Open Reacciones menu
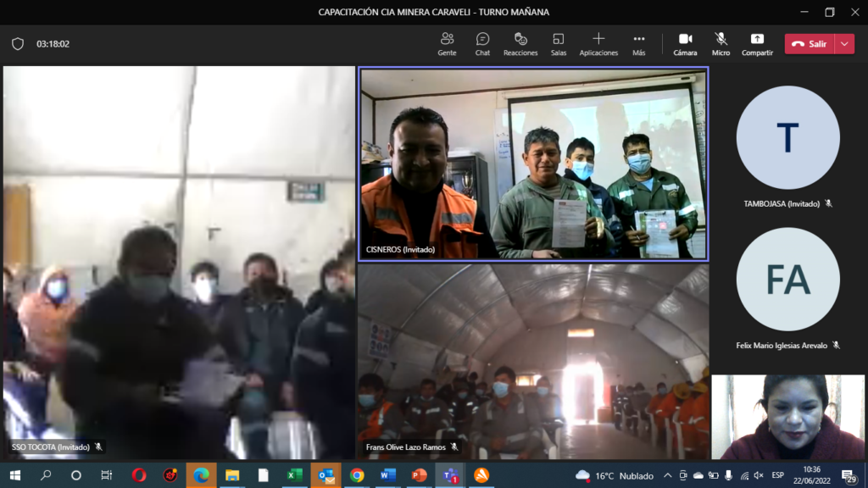Screen dimensions: 868x488 pos(520,43)
